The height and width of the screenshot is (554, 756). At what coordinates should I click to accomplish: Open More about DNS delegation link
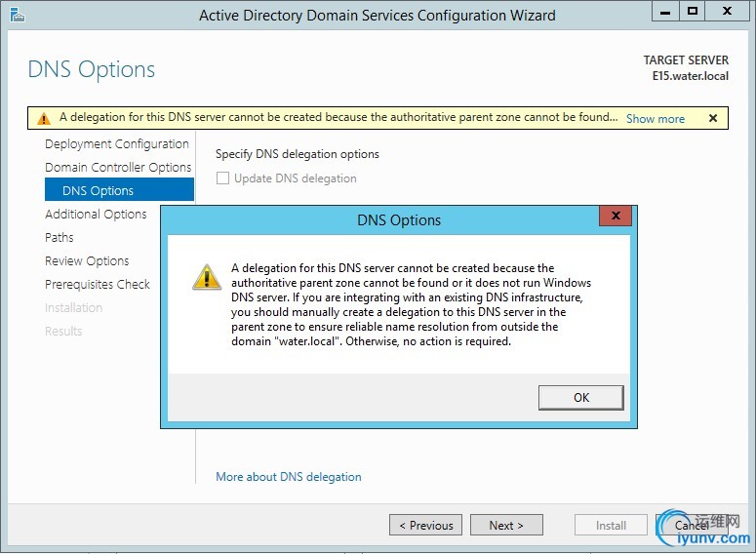coord(289,477)
